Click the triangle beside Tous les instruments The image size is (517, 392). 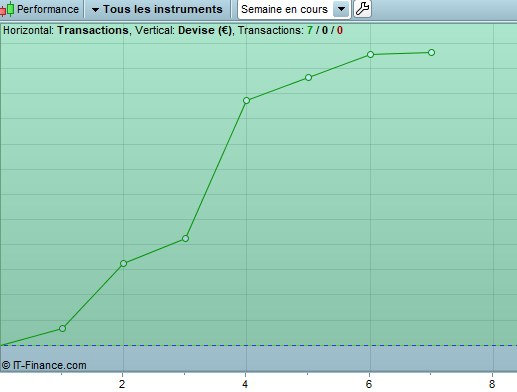point(95,10)
